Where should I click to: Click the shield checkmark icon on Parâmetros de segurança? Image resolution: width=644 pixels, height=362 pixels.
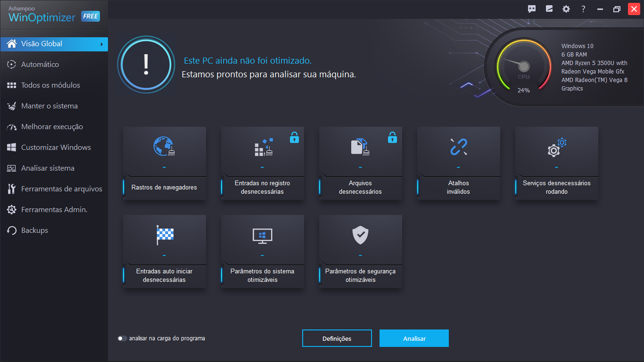pyautogui.click(x=360, y=235)
